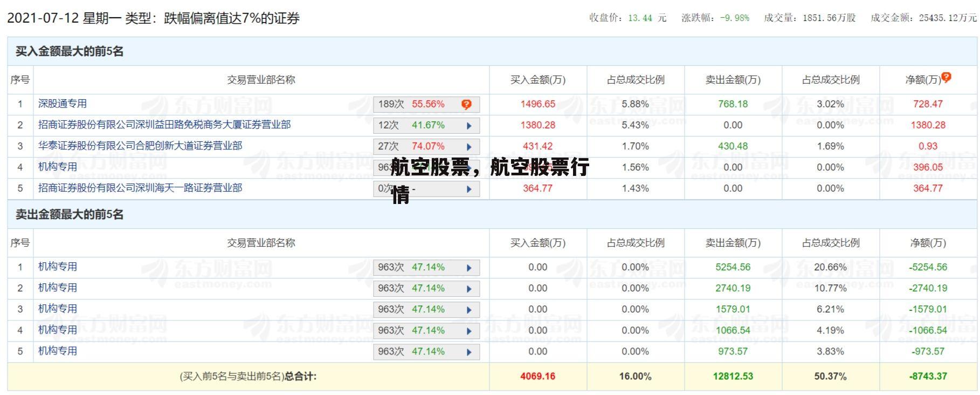The width and height of the screenshot is (980, 395).
Task: Click 卖出金额(万) header in sell table
Action: [x=733, y=243]
